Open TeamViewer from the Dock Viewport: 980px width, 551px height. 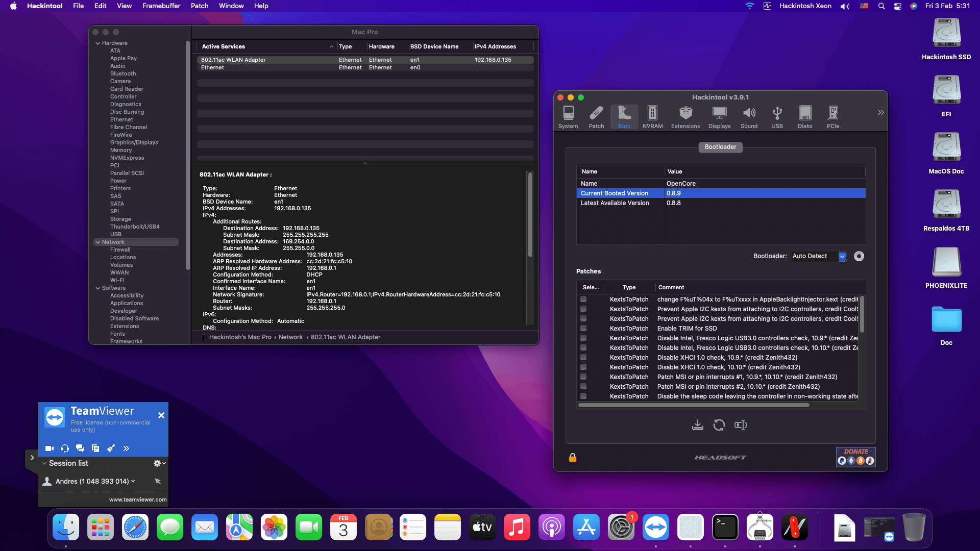pos(656,528)
